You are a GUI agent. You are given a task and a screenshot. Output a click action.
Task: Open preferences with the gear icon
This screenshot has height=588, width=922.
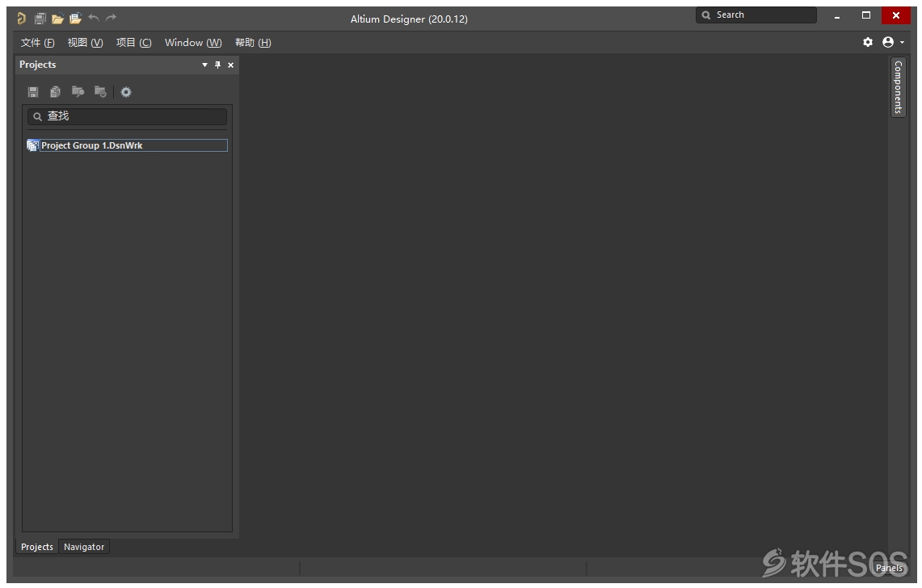click(868, 42)
